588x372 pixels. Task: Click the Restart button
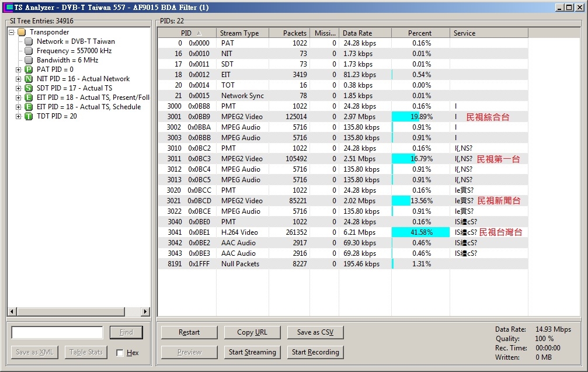tap(189, 332)
